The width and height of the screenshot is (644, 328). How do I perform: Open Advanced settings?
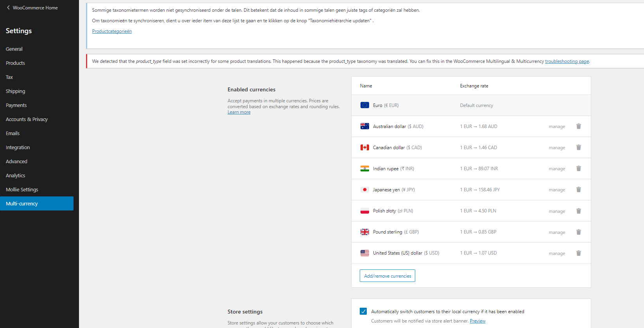[x=16, y=161]
